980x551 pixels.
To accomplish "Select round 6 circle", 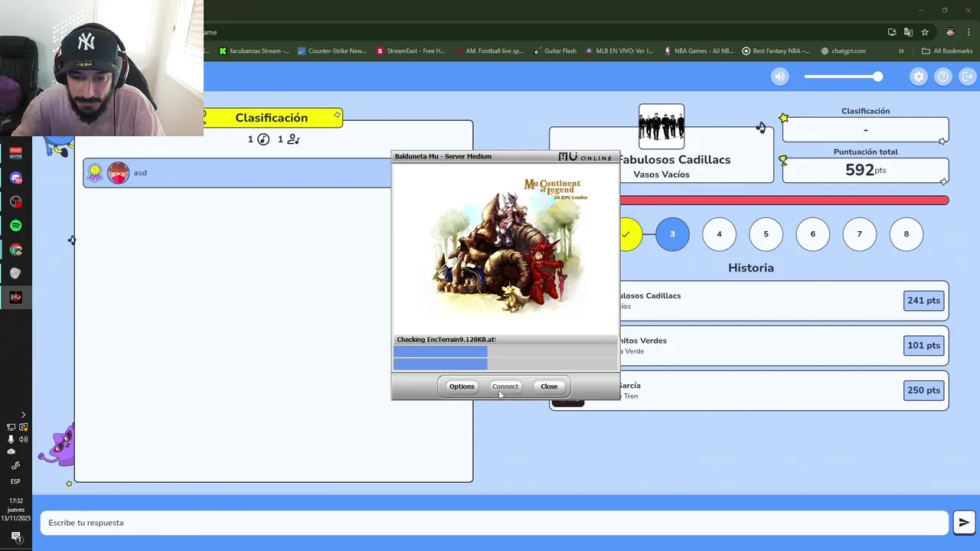I will [812, 234].
